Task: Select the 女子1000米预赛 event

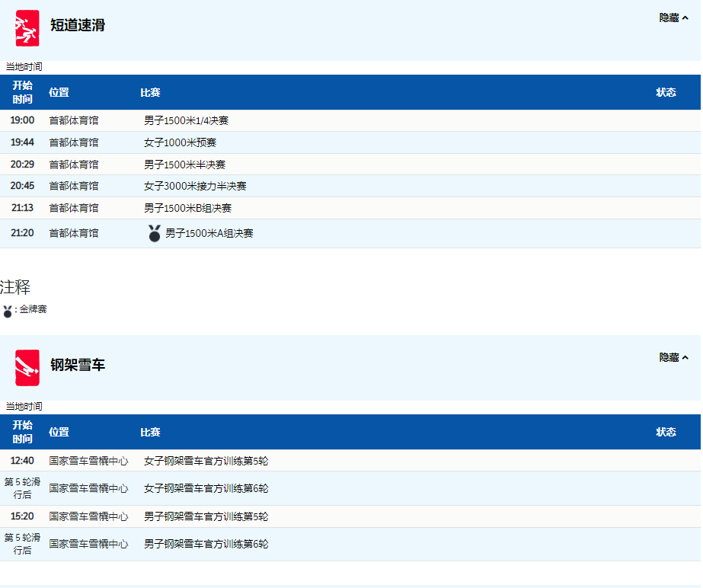Action: point(180,142)
